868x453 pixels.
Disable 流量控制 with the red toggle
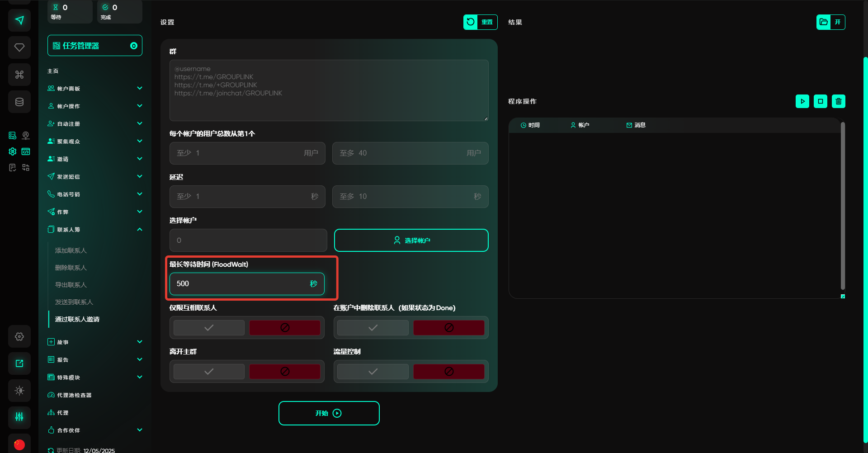pyautogui.click(x=448, y=372)
